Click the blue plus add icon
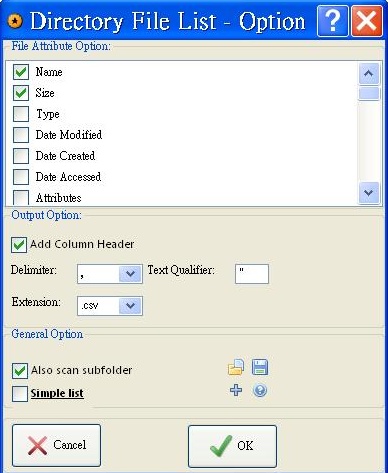Image resolution: width=388 pixels, height=473 pixels. click(236, 390)
